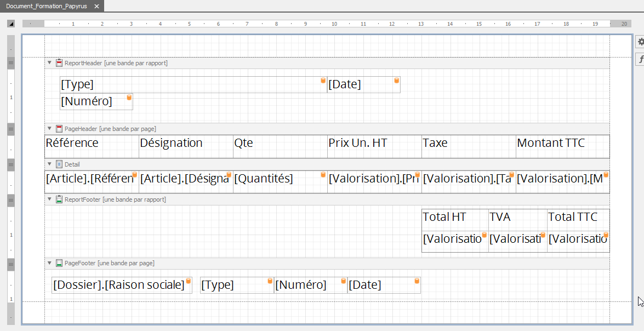Click the PageHeader band icon

coord(59,129)
